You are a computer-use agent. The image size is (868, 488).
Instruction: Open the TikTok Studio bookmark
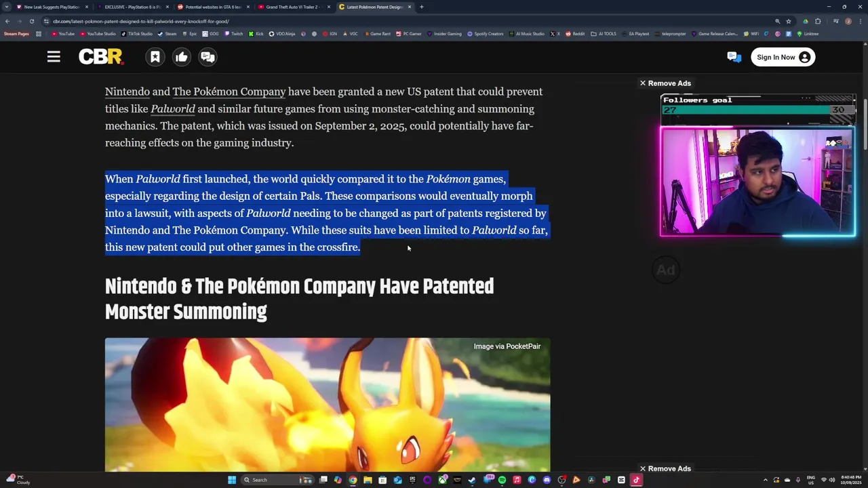137,34
